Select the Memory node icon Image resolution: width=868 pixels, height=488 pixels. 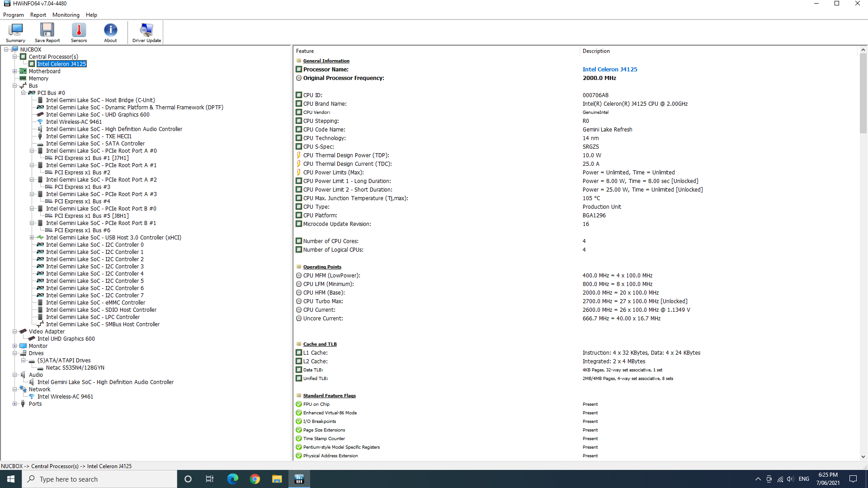(x=23, y=79)
